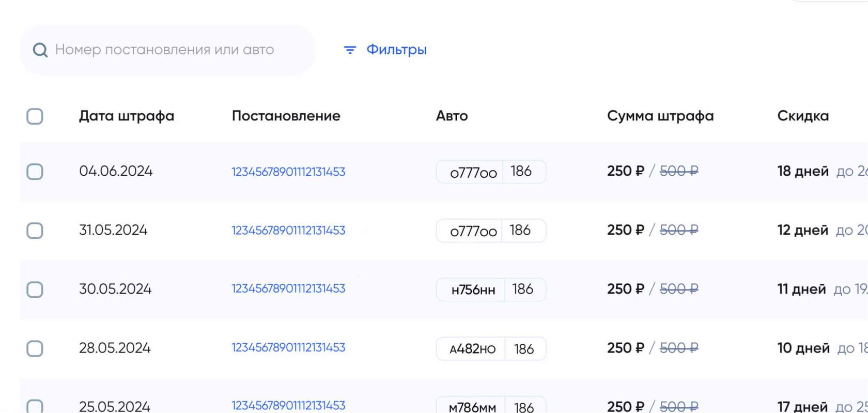Click the А482НО 186 license plate
Image resolution: width=868 pixels, height=413 pixels.
490,349
